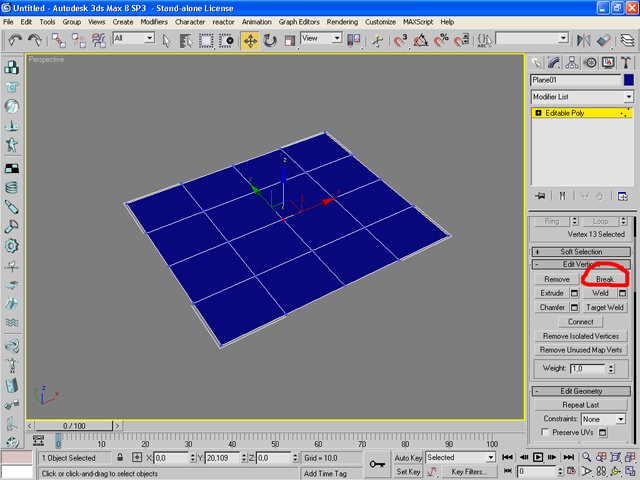Screen dimensions: 640x480
Task: Collapse the Edit Geometry rollout
Action: click(x=581, y=391)
